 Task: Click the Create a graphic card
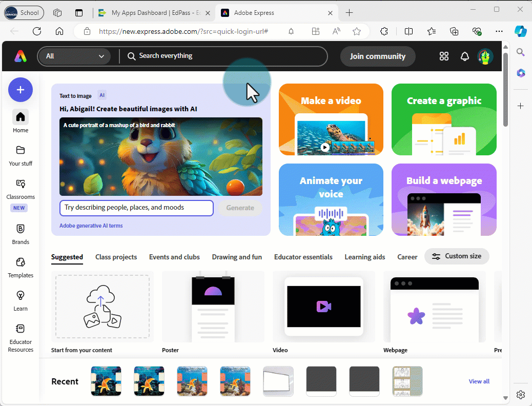(x=444, y=119)
